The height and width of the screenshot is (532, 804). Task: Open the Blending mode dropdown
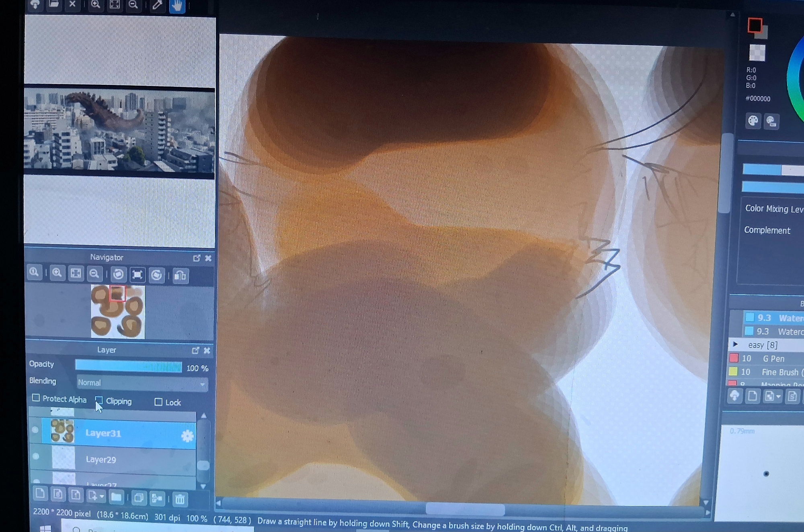[x=142, y=383]
